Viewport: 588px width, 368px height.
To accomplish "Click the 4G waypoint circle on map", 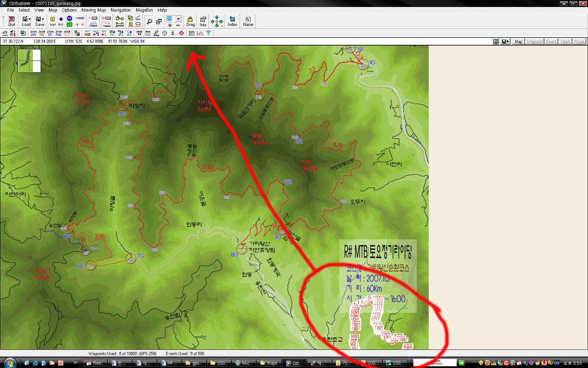I will click(123, 105).
